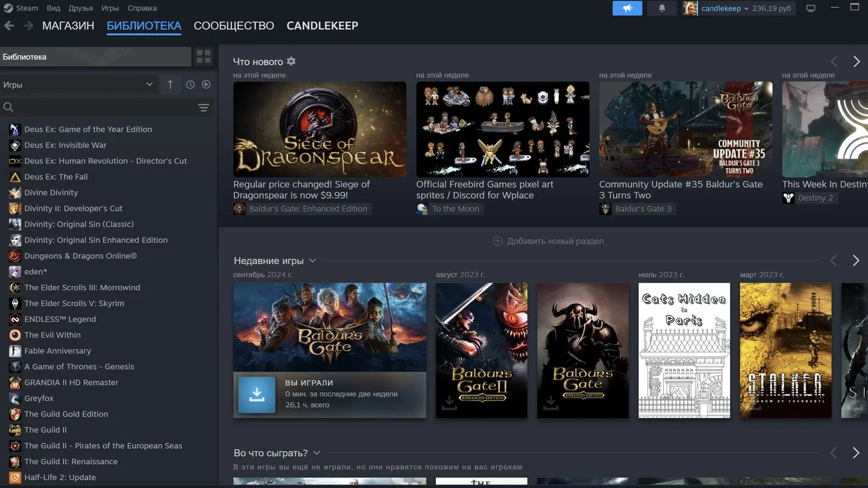Open the S.T.A.L.K.E.R. Shadow of Chernobyl card
868x488 pixels.
point(785,351)
